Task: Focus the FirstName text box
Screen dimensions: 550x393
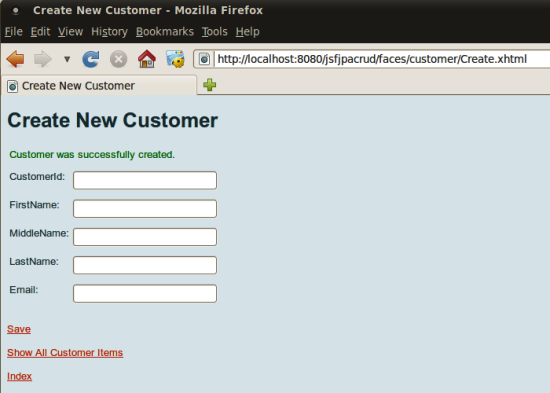Action: coord(145,209)
